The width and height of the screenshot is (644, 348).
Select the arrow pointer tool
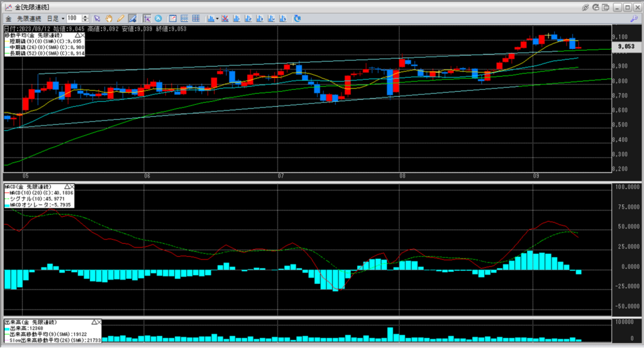(97, 18)
